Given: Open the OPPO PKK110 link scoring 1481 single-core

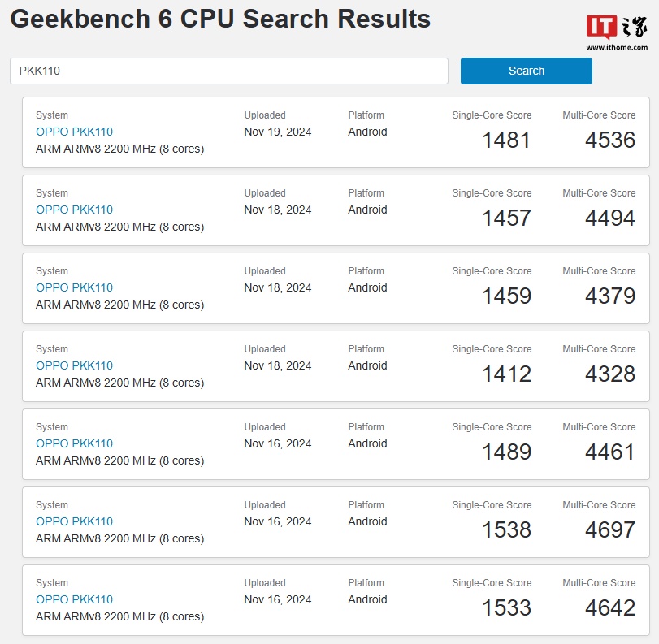Looking at the screenshot, I should pyautogui.click(x=74, y=132).
